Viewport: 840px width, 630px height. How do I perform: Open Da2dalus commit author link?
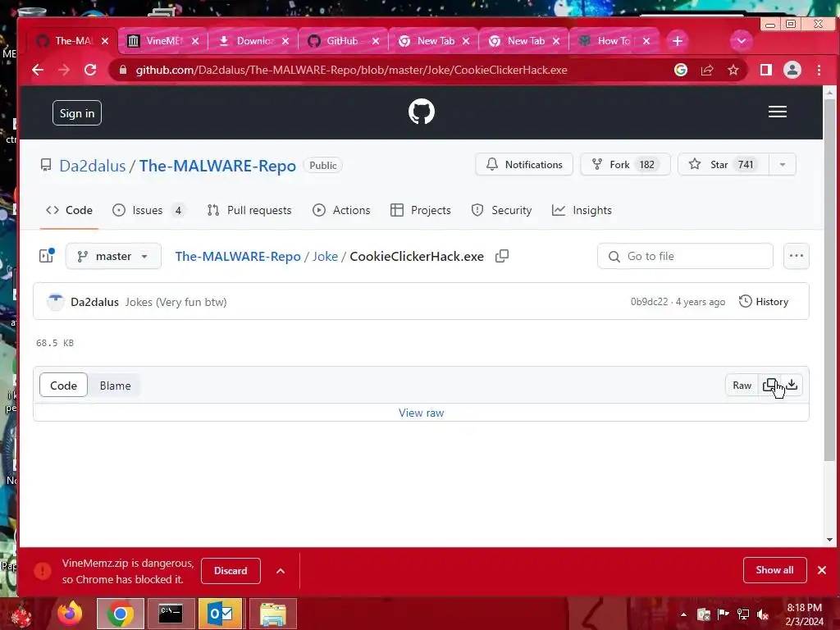click(x=95, y=302)
